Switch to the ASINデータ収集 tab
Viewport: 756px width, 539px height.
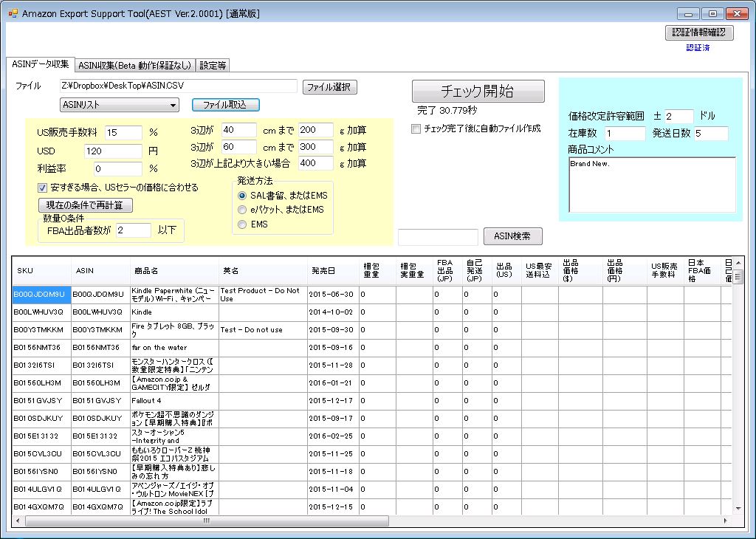(41, 64)
